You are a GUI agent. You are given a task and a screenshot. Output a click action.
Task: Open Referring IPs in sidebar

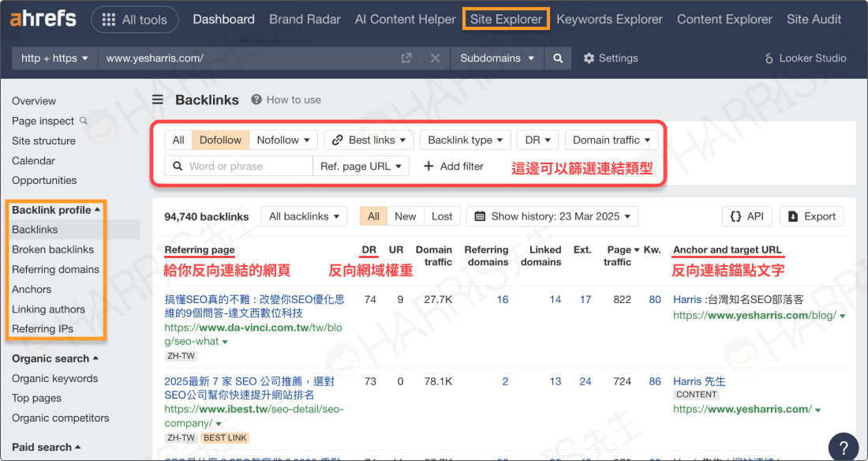[x=43, y=328]
